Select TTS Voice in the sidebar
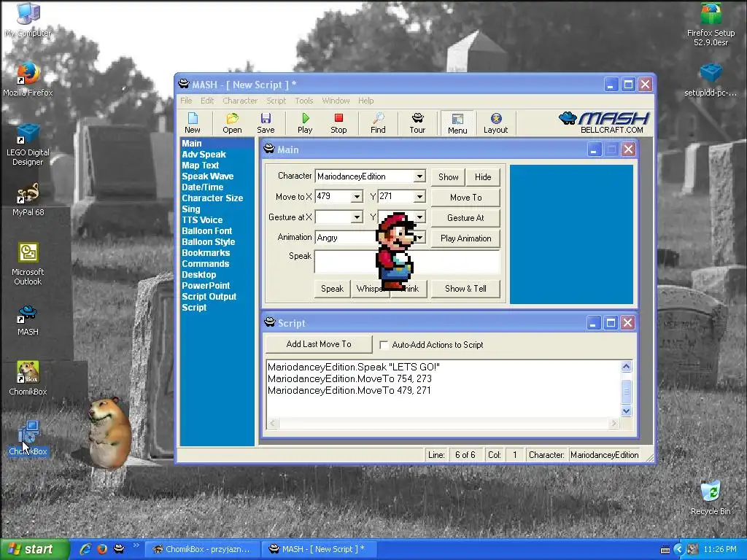The height and width of the screenshot is (560, 747). tap(202, 220)
